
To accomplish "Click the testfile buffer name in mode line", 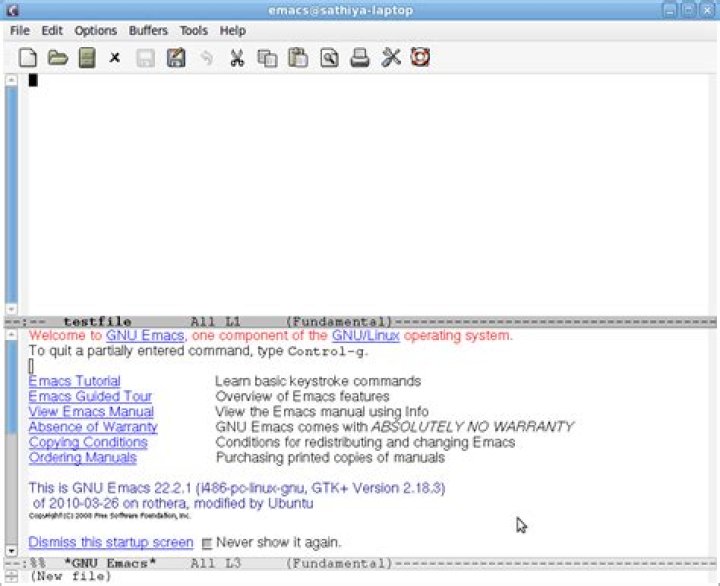I will coord(97,321).
